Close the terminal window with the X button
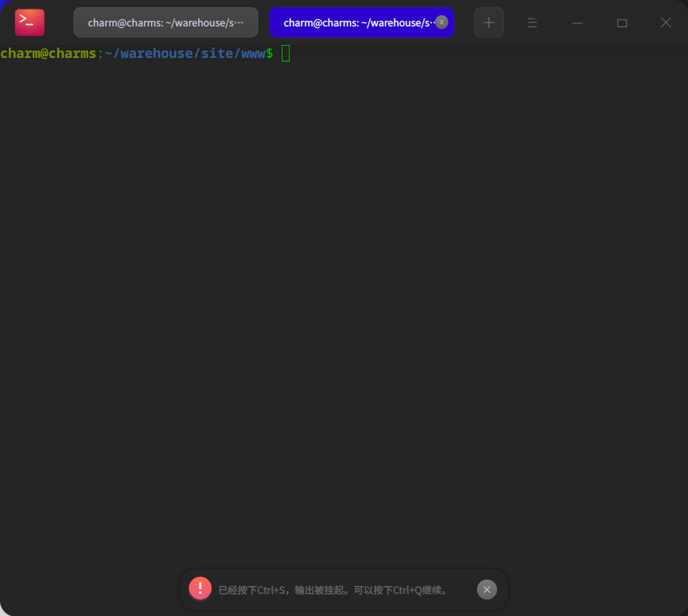This screenshot has height=616, width=688. pos(666,23)
